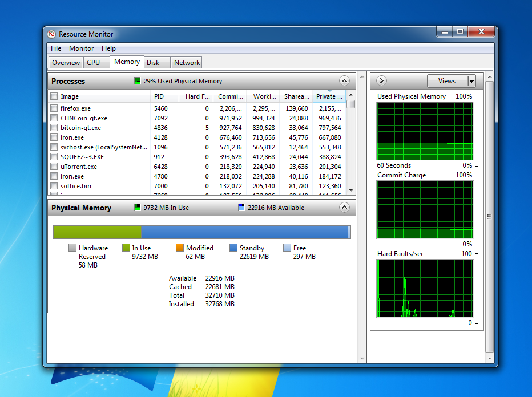Viewport: 532px width, 397px height.
Task: Click the '22916 MB Available' header text
Action: [276, 208]
